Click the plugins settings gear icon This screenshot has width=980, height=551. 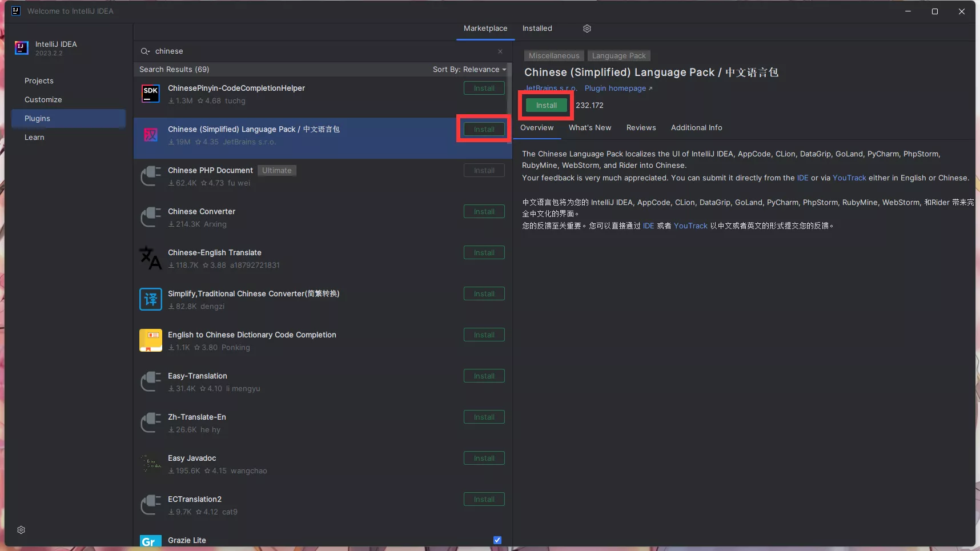tap(587, 29)
